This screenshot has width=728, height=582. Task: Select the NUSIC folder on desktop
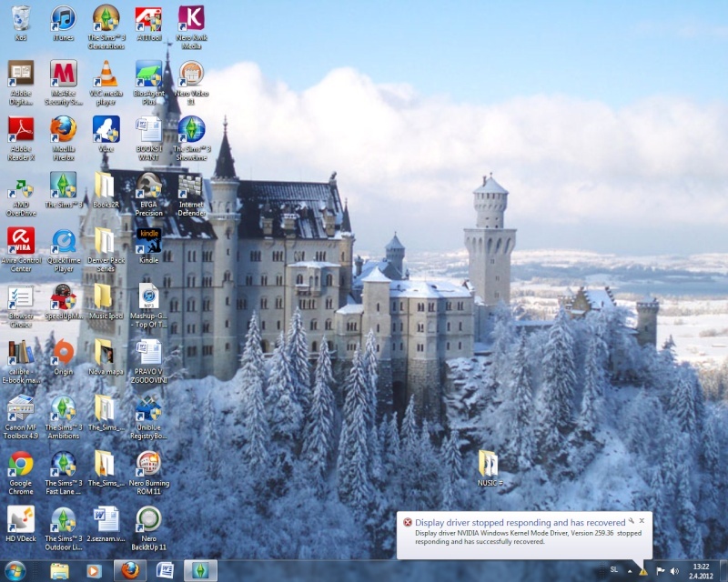pyautogui.click(x=490, y=467)
